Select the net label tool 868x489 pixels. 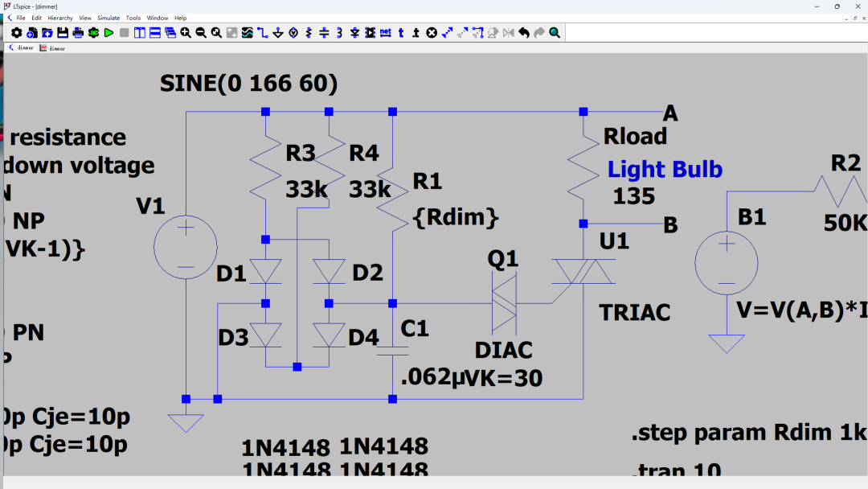(386, 33)
